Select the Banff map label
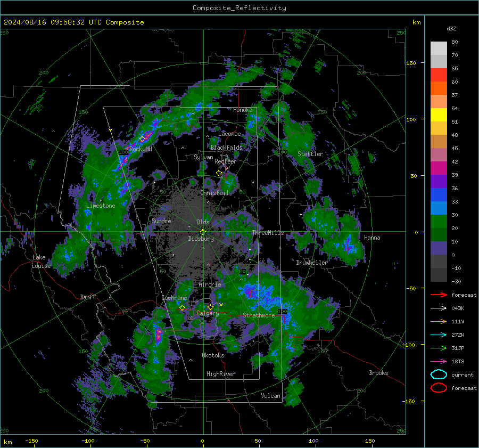479x448 pixels. coord(88,297)
